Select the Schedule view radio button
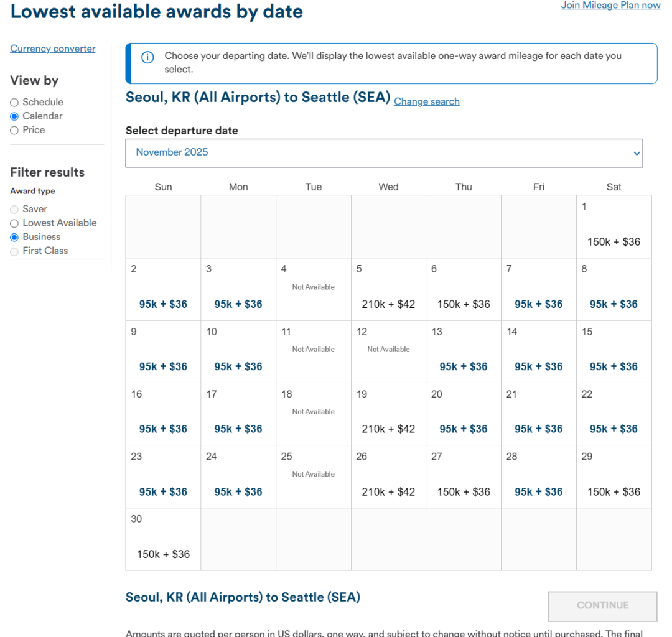672x637 pixels. [14, 102]
